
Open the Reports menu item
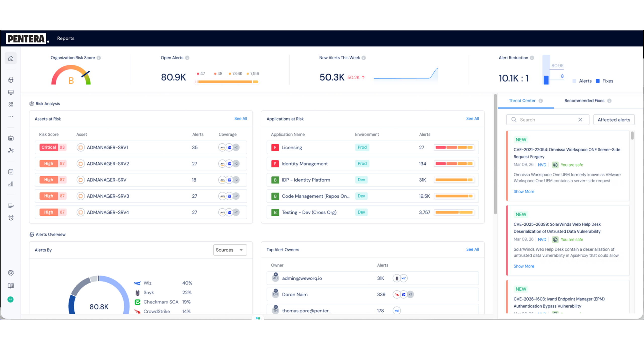click(x=66, y=38)
